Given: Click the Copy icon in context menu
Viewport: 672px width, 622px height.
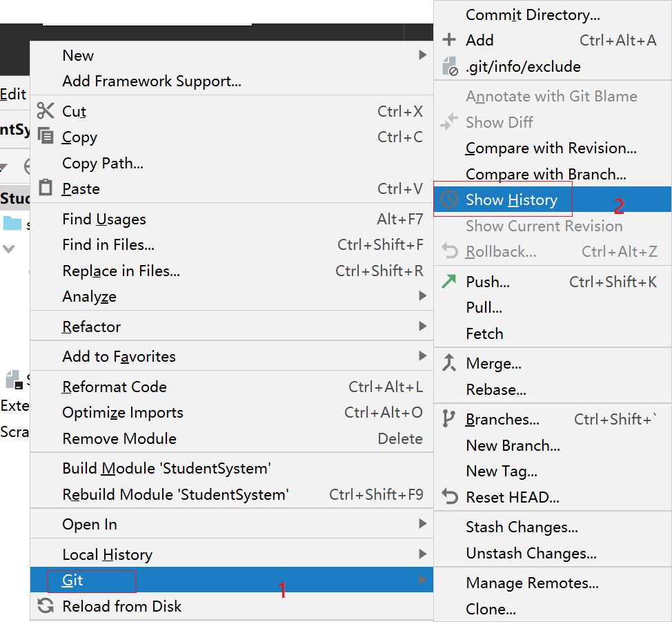Looking at the screenshot, I should click(x=46, y=137).
